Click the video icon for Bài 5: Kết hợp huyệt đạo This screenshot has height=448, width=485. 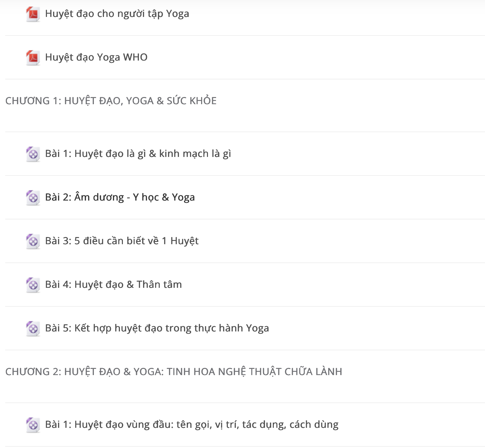[33, 329]
